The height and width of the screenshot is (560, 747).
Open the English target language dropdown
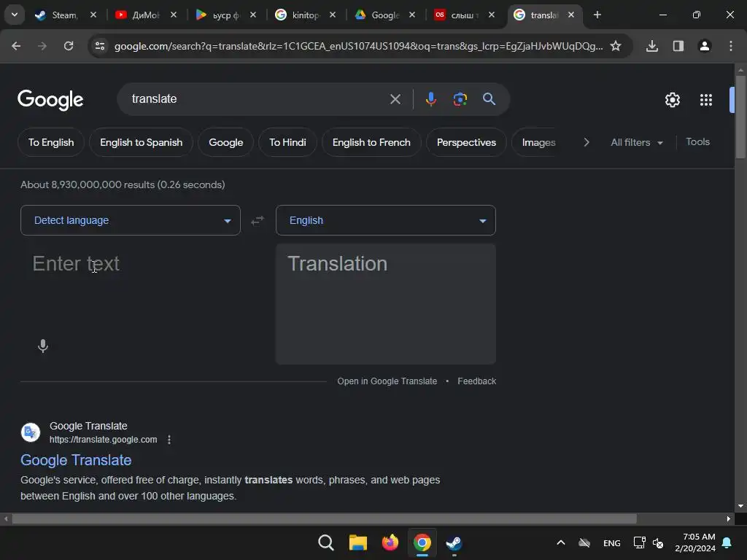[386, 220]
